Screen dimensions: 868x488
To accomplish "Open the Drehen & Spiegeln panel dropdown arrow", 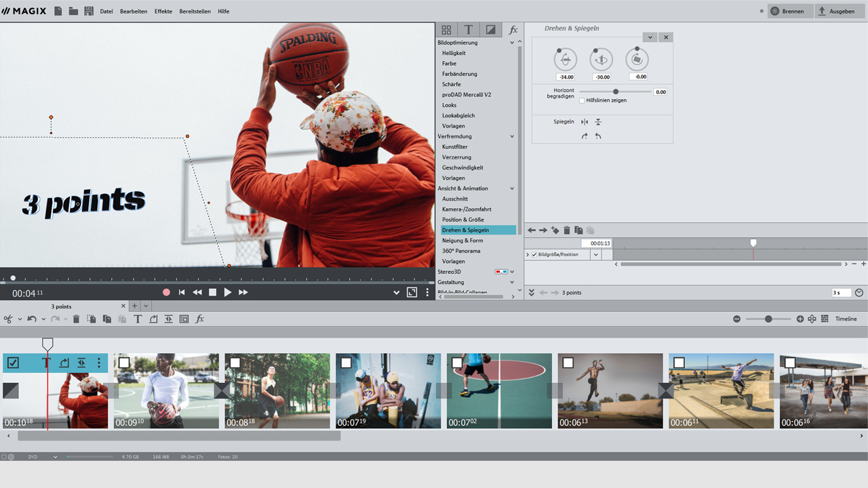I will 650,37.
